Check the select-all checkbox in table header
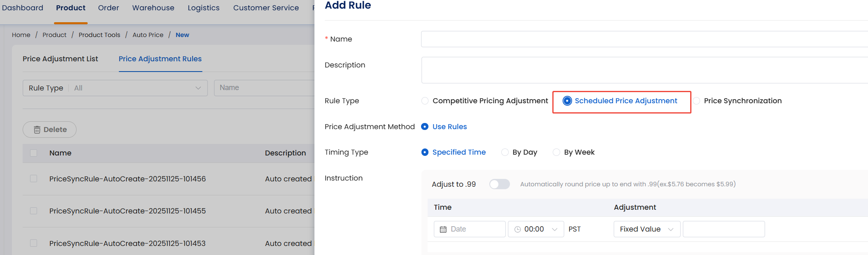 tap(34, 153)
